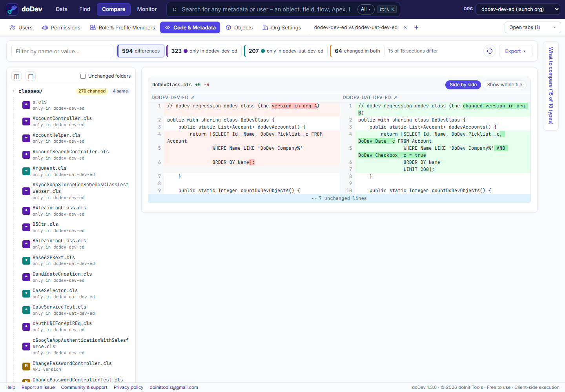Image resolution: width=565 pixels, height=392 pixels.
Task: Click the doDev logo icon
Action: [x=12, y=9]
